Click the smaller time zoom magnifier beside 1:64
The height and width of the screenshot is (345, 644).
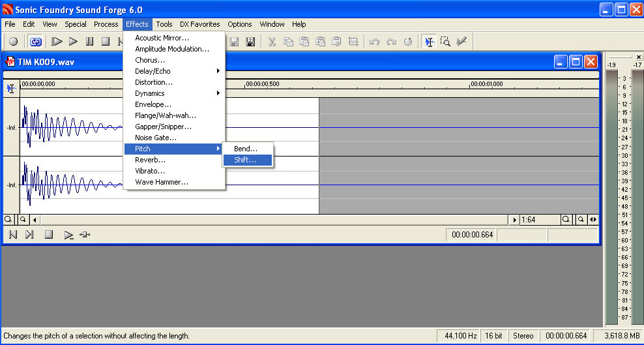coord(581,220)
